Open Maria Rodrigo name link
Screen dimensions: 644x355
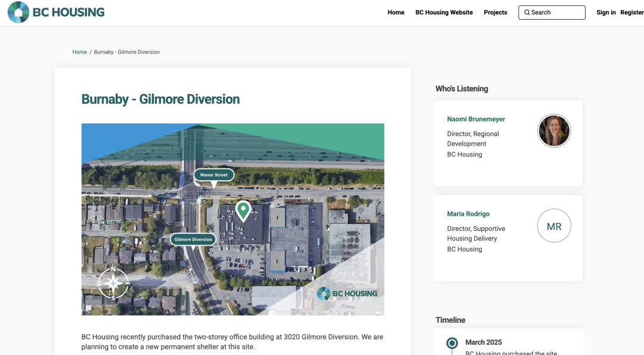tap(468, 214)
